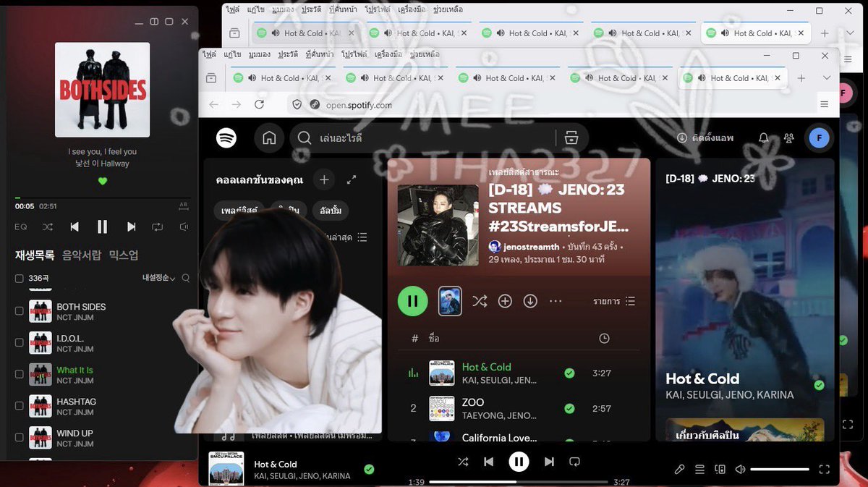Open Spotify profile avatar F

coord(819,137)
